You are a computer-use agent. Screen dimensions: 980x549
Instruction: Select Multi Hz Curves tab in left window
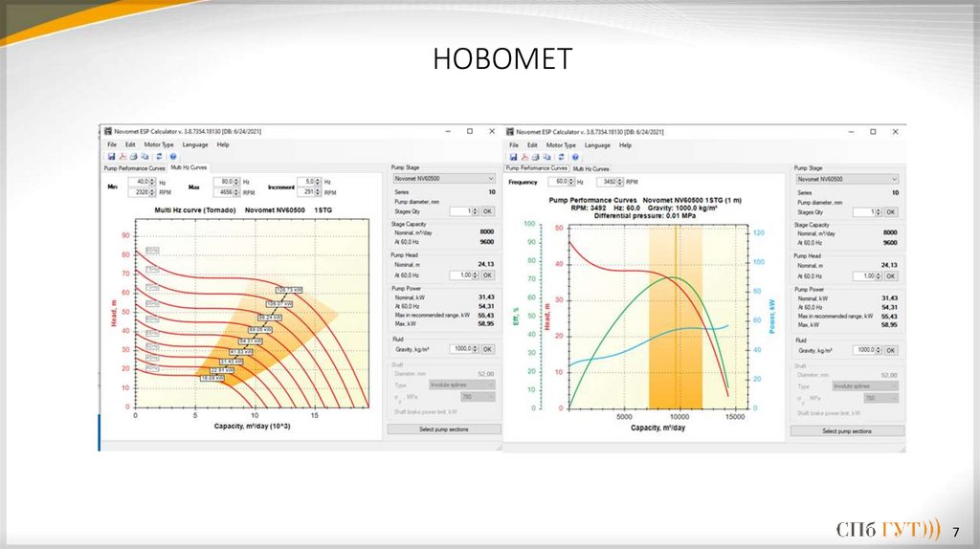[189, 167]
